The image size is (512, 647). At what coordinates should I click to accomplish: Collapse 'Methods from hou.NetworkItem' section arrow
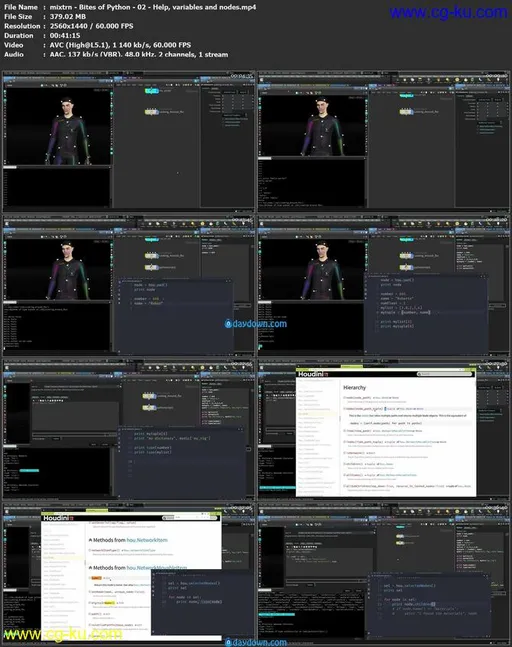(x=90, y=540)
